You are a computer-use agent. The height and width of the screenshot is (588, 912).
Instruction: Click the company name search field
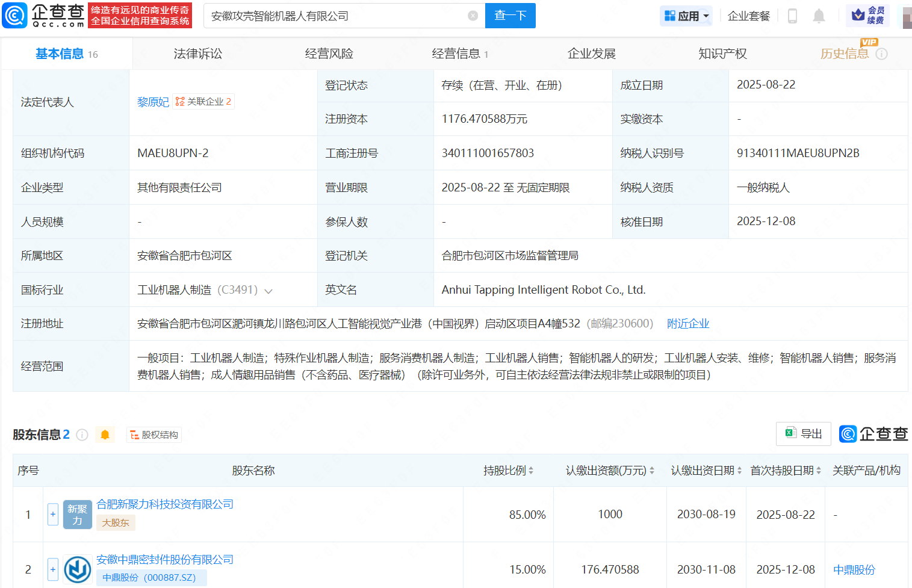pos(337,16)
